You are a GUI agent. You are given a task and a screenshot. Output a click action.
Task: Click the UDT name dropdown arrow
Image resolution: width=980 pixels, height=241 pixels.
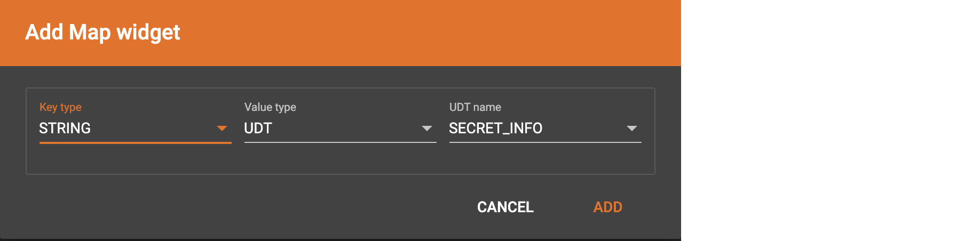click(632, 128)
